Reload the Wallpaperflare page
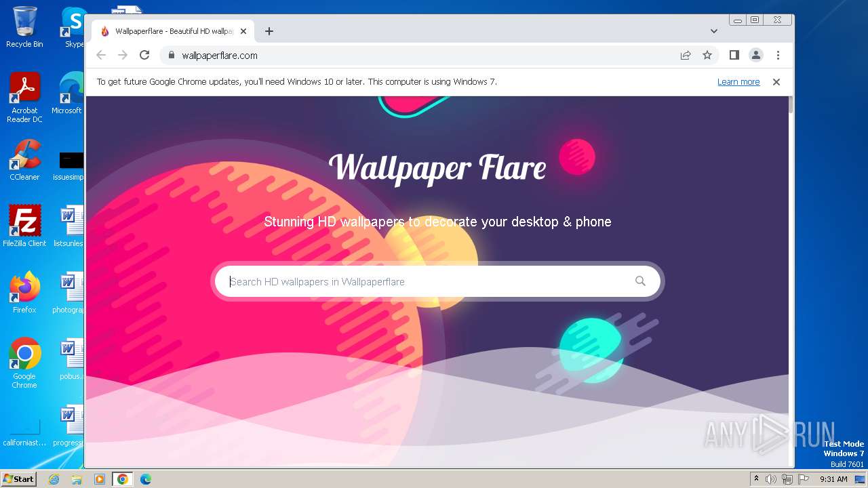This screenshot has height=488, width=868. (144, 56)
